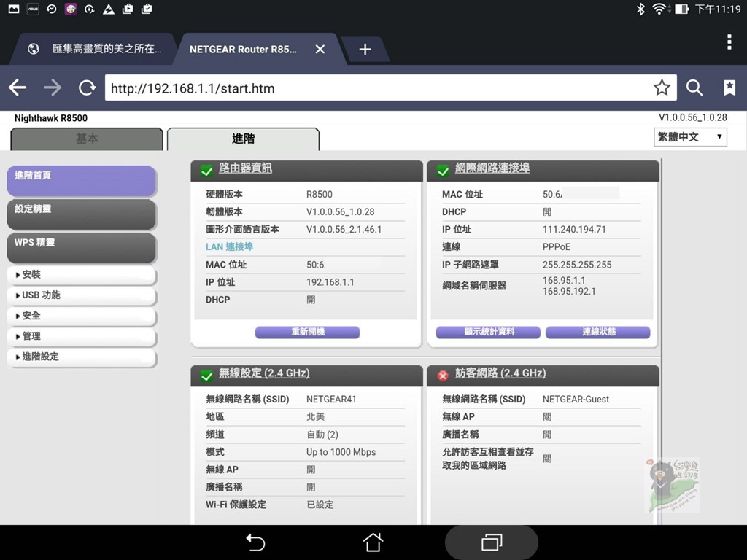The width and height of the screenshot is (747, 560).
Task: Open 進階首頁 in the sidebar
Action: (82, 181)
